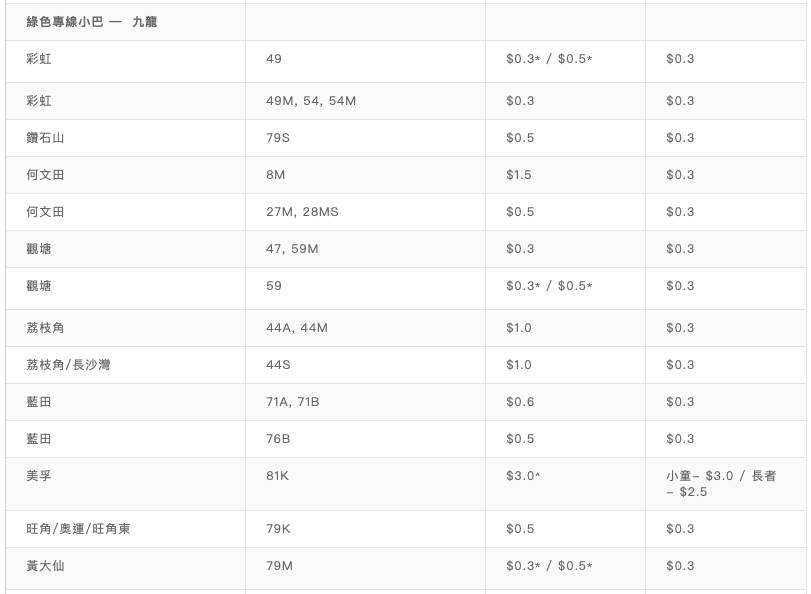Select the 71A, 71B routes cell

pyautogui.click(x=293, y=402)
